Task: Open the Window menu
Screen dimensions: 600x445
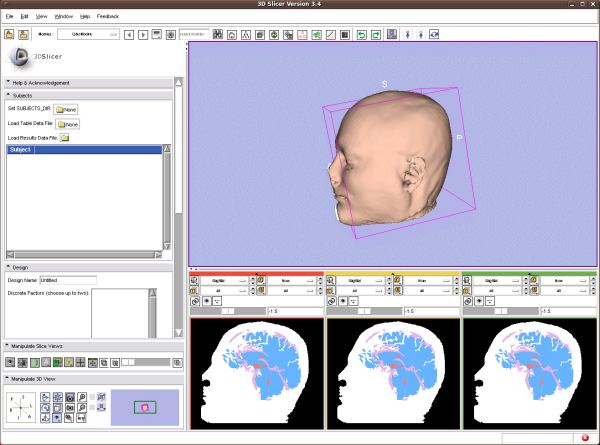Action: click(x=64, y=16)
